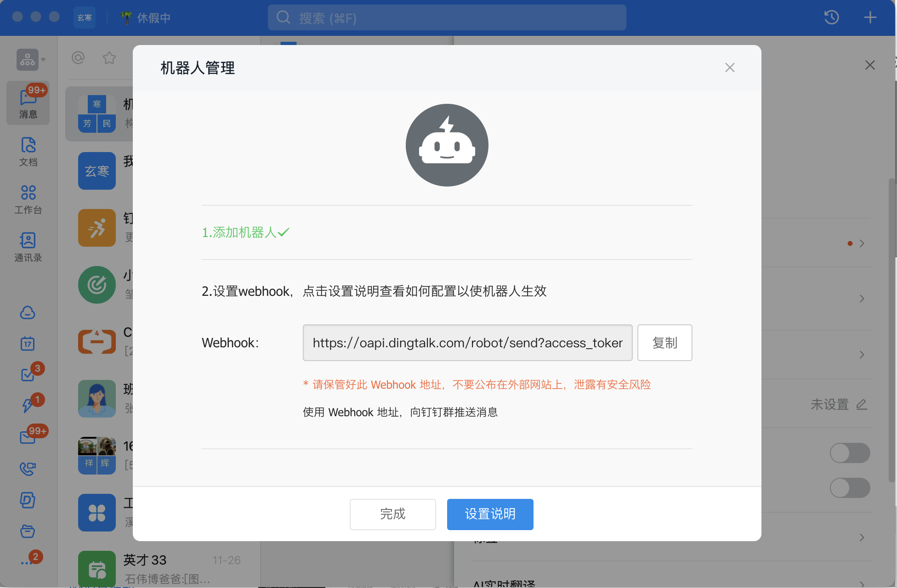Screen dimensions: 897x588
Task: Edit the 未设置 field pencil icon
Action: 862,404
